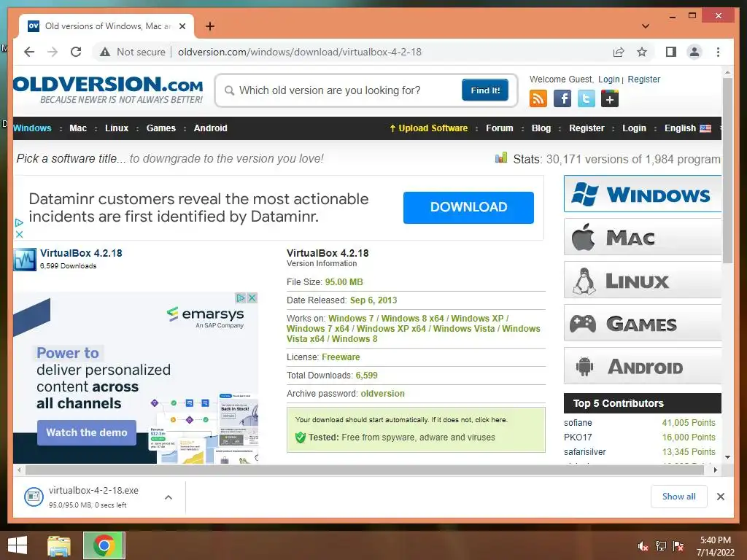This screenshot has width=747, height=560.
Task: Open the Windows category banner
Action: pos(643,194)
